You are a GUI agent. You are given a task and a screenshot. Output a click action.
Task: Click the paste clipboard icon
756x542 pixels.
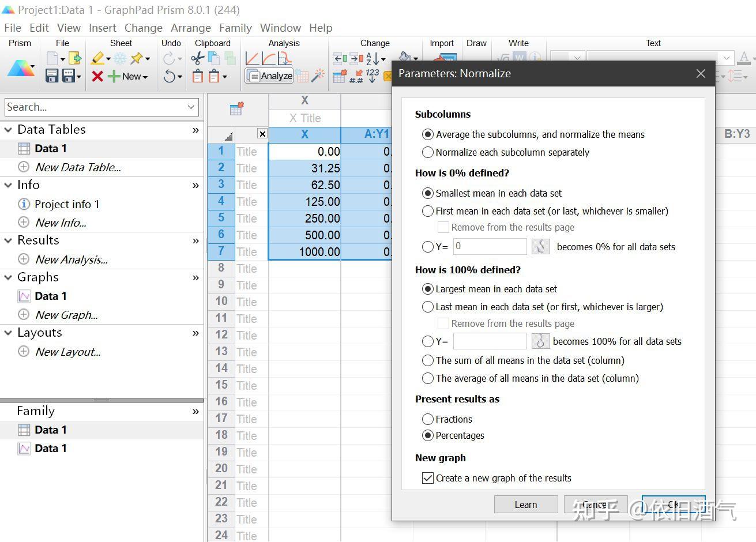198,76
